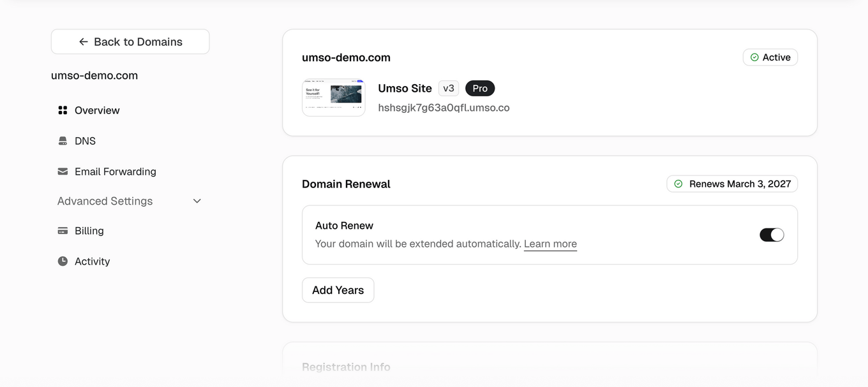Click the Pro plan badge

(480, 88)
